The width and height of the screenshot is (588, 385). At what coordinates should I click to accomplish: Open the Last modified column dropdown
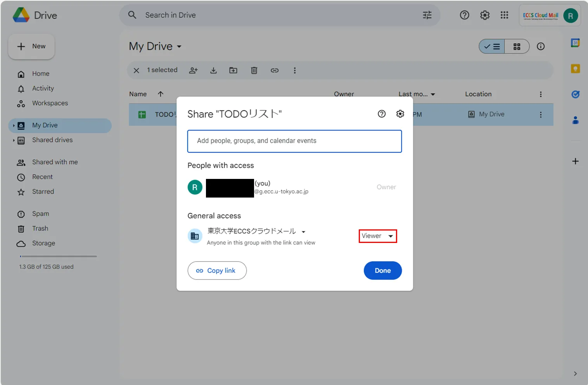pyautogui.click(x=433, y=94)
